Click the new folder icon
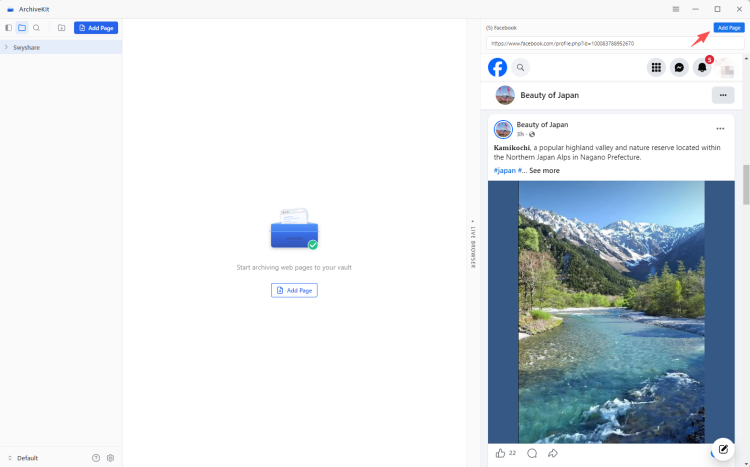This screenshot has height=467, width=750. [61, 28]
